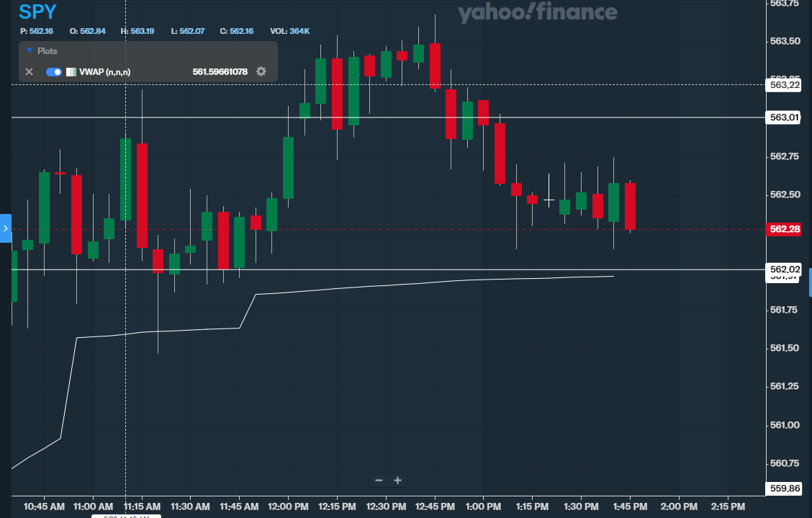Click the 559.86 bottom price label
Image resolution: width=812 pixels, height=518 pixels.
783,488
